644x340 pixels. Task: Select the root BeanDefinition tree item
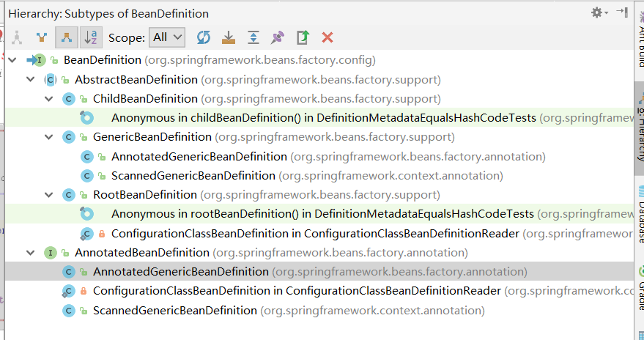pos(102,60)
